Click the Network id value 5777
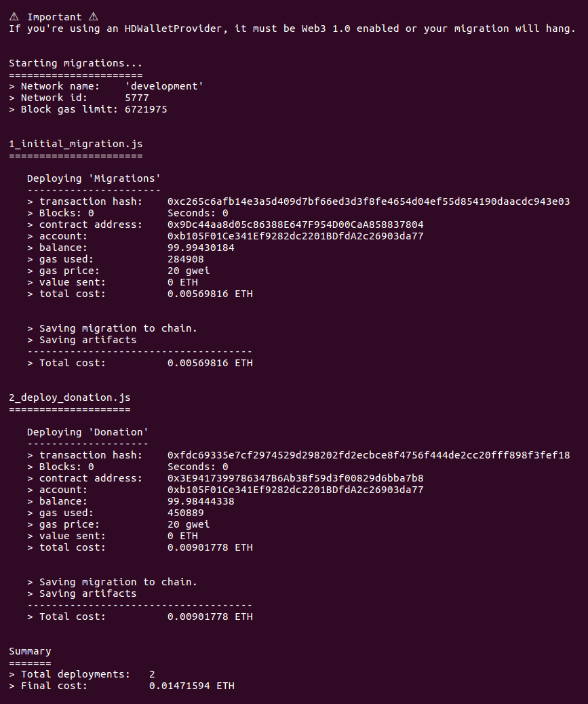The width and height of the screenshot is (588, 704). 136,98
